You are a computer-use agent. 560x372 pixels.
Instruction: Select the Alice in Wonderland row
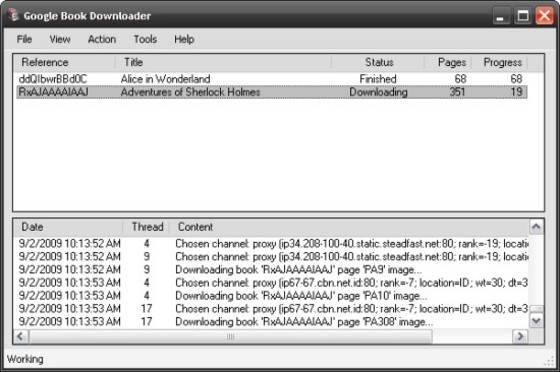click(x=271, y=79)
